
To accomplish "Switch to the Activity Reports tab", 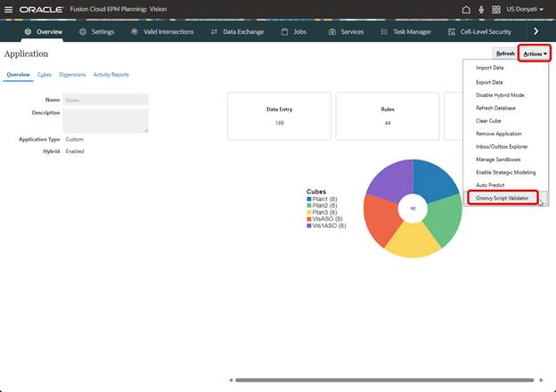I will tap(110, 75).
